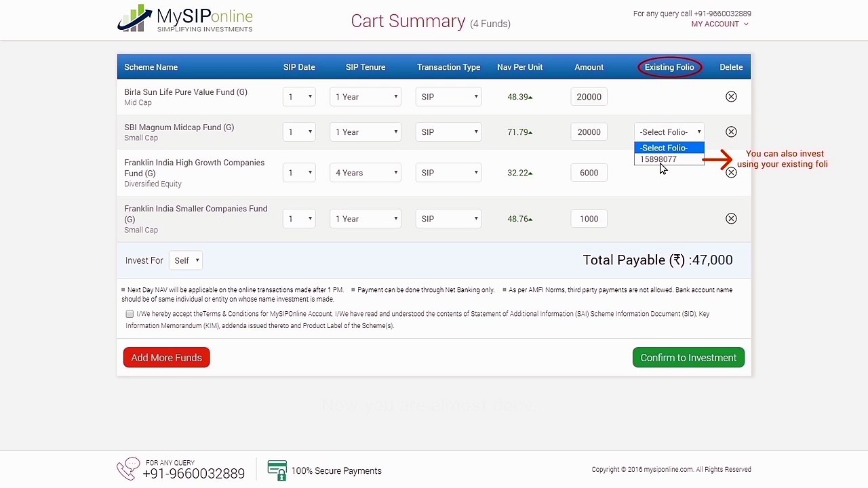
Task: Open Transaction Type dropdown for Birla Sun Life
Action: coord(448,97)
